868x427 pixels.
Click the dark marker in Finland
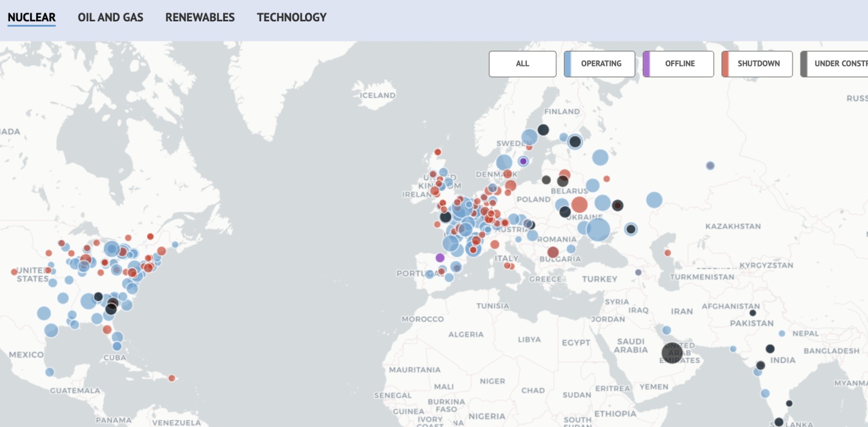point(544,130)
